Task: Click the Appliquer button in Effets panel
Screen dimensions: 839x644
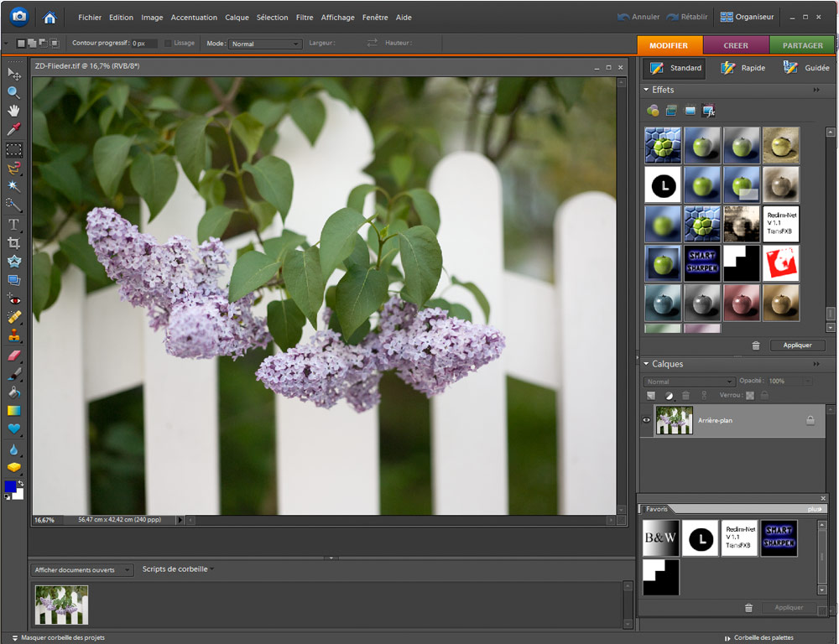Action: point(797,345)
